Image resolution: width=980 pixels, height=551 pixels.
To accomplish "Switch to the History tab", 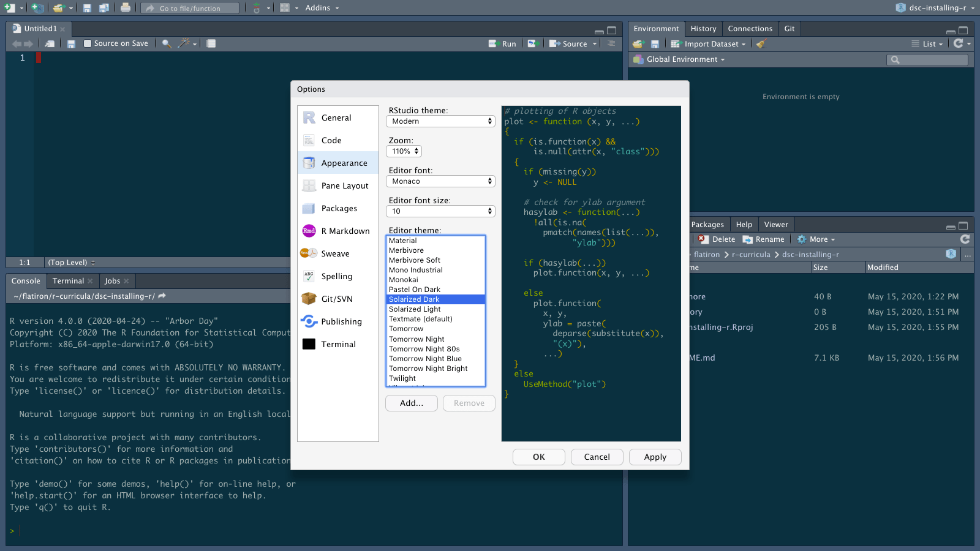I will (703, 28).
